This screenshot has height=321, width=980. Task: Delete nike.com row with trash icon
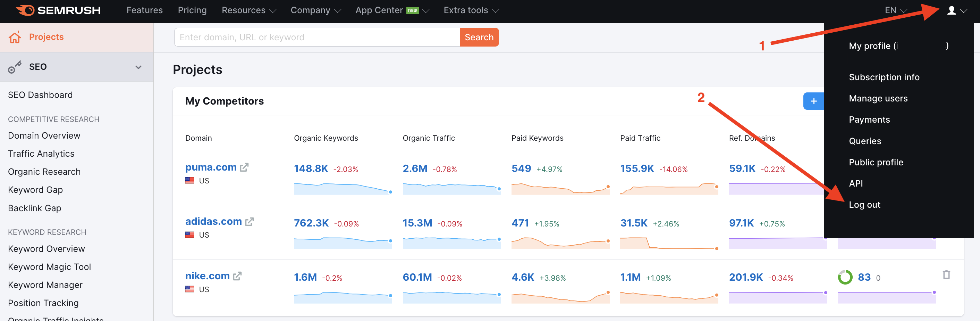[x=946, y=274]
